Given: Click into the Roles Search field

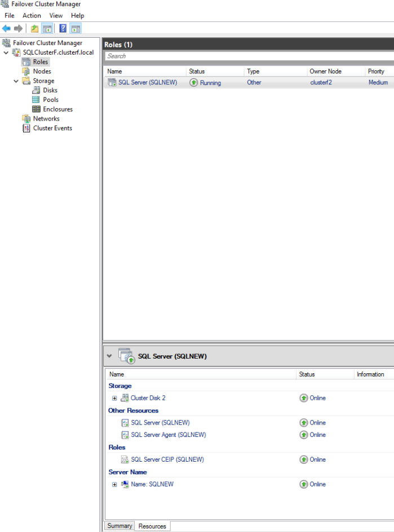Looking at the screenshot, I should click(x=249, y=56).
